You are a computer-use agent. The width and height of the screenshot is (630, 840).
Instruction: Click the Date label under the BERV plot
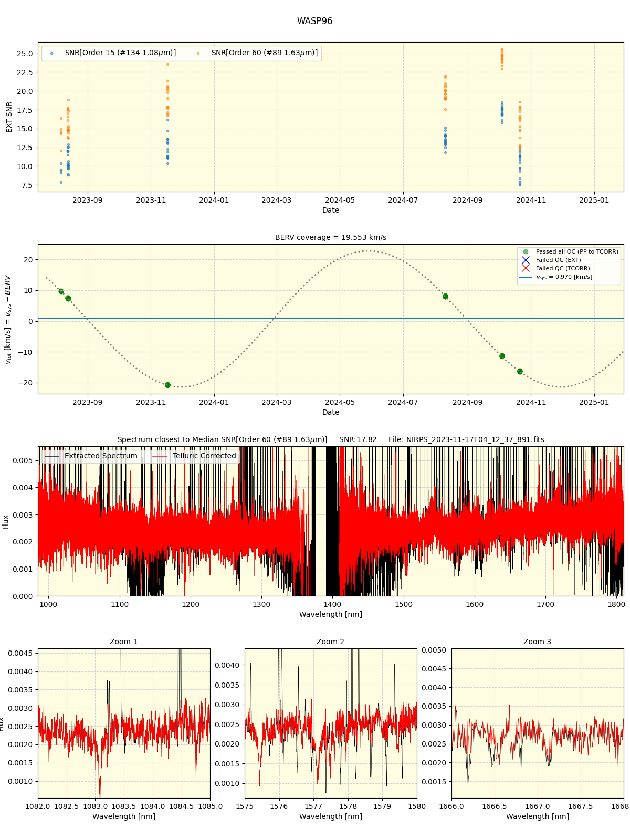pyautogui.click(x=331, y=412)
